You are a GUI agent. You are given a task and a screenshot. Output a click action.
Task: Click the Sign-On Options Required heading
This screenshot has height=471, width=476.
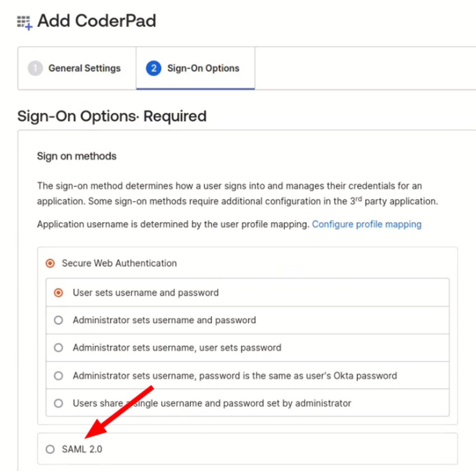112,116
